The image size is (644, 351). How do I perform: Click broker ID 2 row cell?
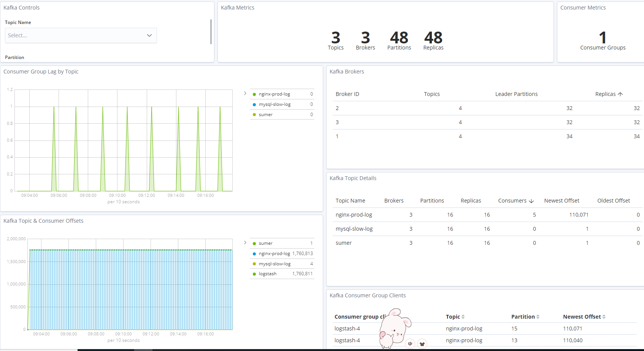(x=337, y=108)
